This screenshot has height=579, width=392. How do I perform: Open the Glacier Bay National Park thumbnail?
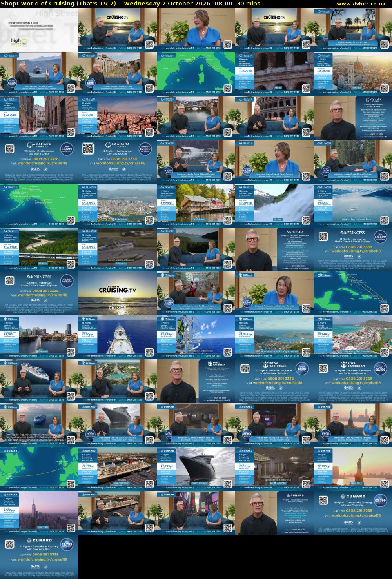point(353,206)
